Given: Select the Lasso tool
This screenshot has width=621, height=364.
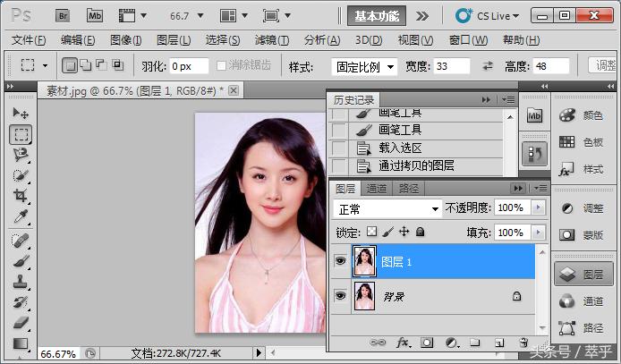Looking at the screenshot, I should (x=21, y=155).
